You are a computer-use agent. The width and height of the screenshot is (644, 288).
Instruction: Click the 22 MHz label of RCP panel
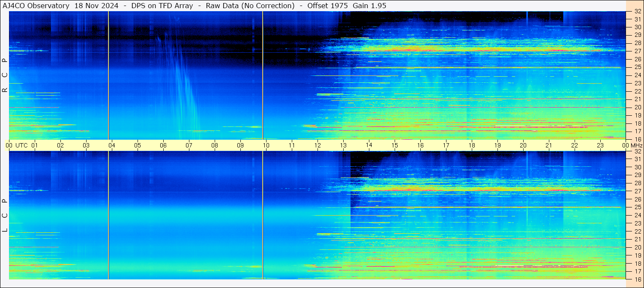pyautogui.click(x=637, y=91)
